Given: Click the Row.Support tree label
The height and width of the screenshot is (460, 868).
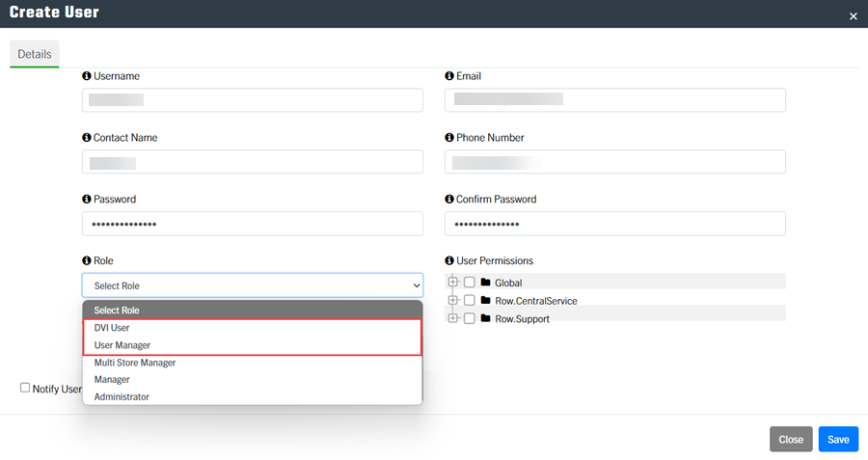Looking at the screenshot, I should tap(522, 319).
